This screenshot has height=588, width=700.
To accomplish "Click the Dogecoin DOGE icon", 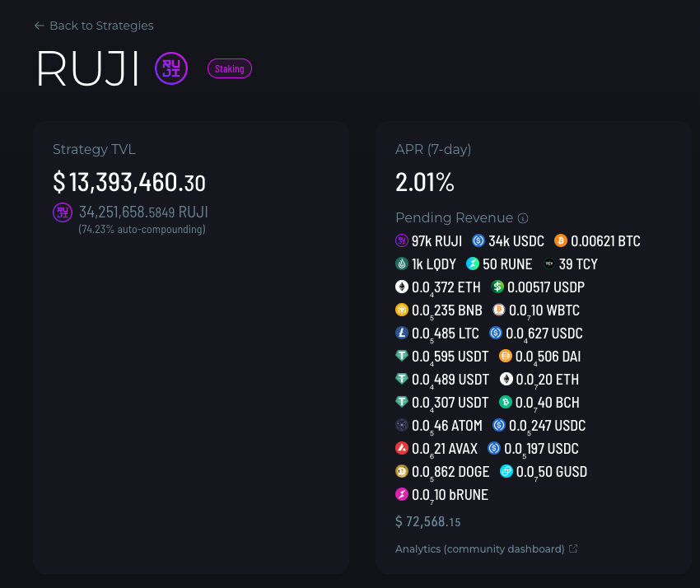I will tap(402, 472).
